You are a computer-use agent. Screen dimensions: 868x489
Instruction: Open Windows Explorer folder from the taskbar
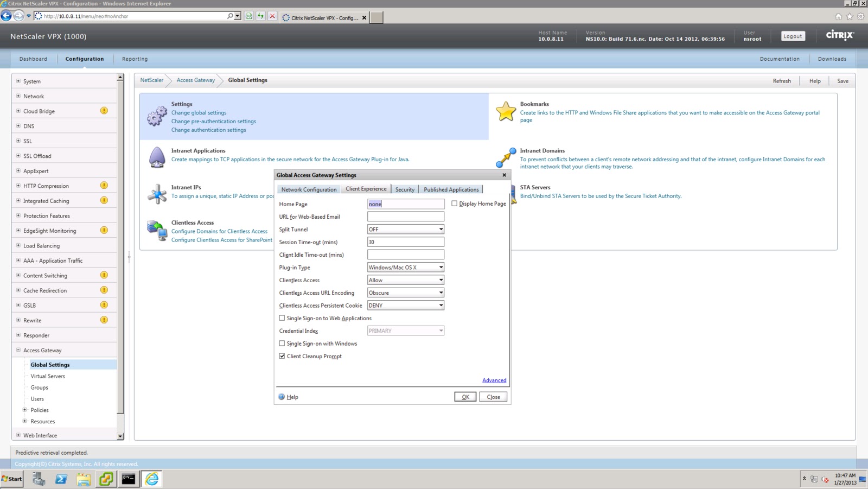click(84, 479)
